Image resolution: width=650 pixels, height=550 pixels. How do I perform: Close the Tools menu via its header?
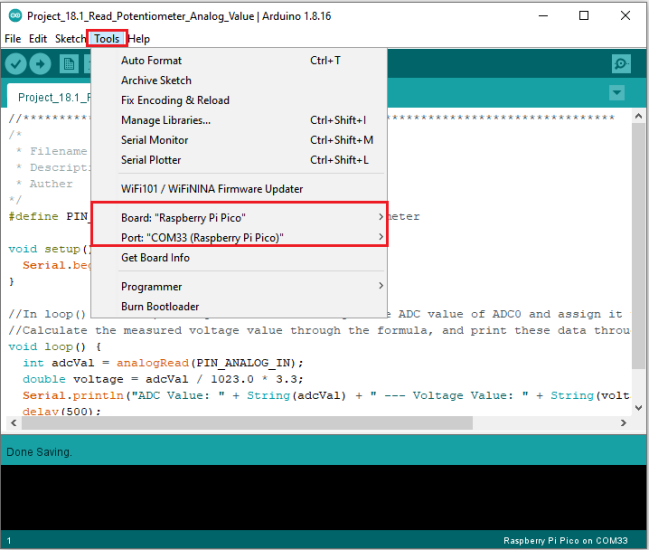pos(107,39)
